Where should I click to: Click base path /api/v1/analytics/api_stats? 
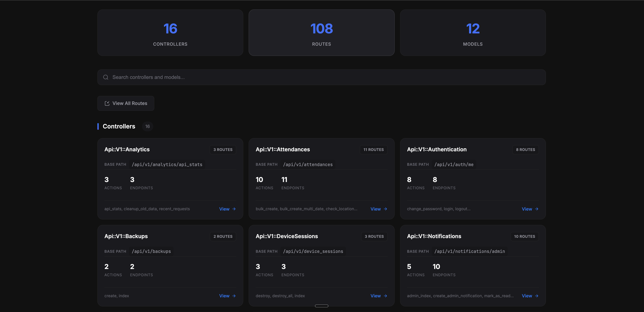167,165
